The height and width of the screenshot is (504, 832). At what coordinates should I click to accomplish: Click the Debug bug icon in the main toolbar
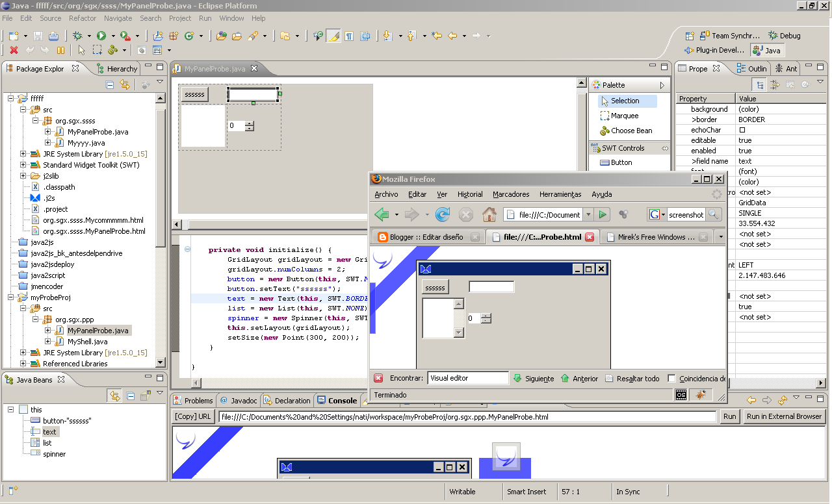pyautogui.click(x=78, y=36)
